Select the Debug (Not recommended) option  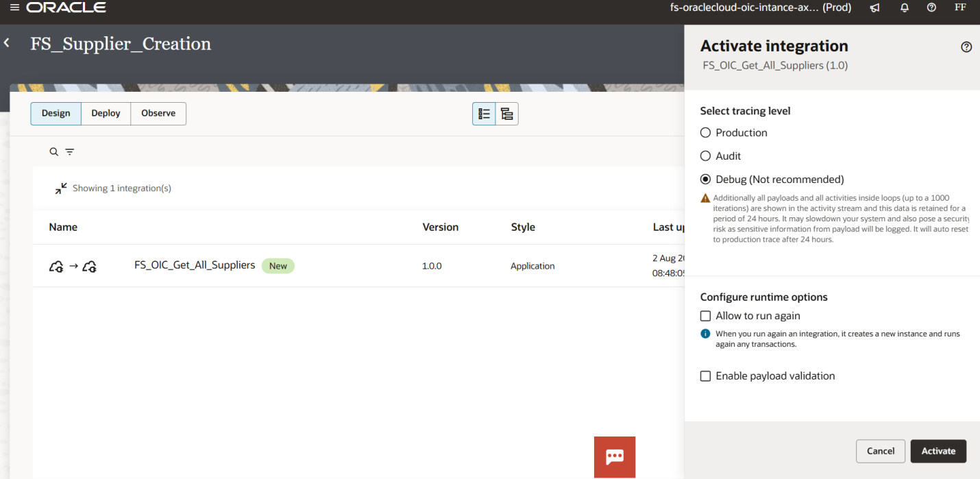tap(705, 180)
